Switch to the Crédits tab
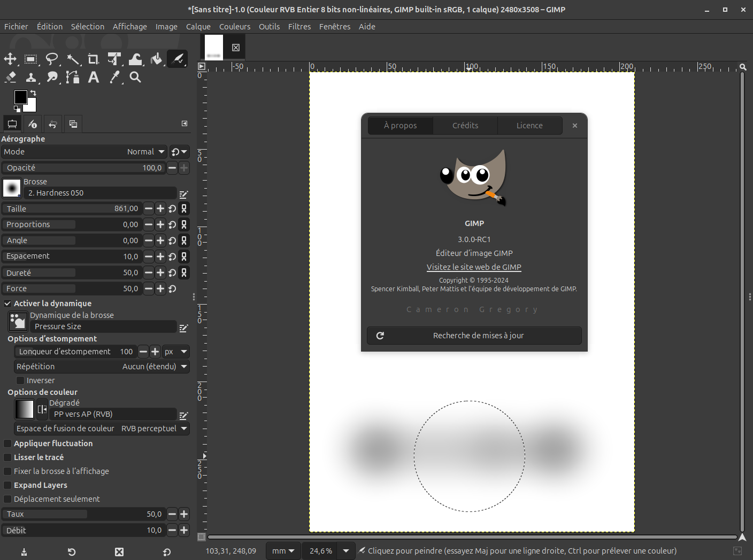This screenshot has height=560, width=753. [x=465, y=126]
